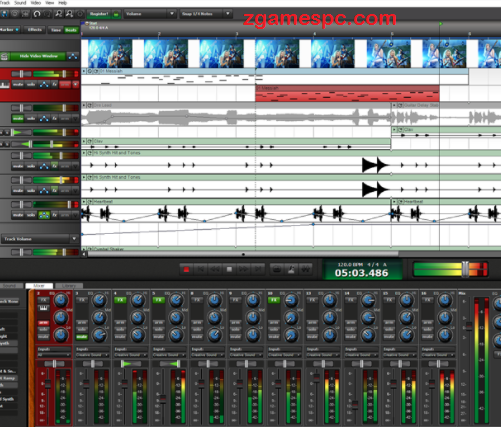
Task: Switch to the Mixer tab
Action: 39,286
